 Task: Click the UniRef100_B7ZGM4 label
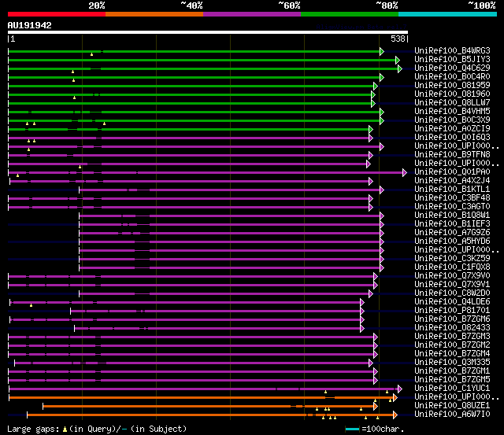452,354
